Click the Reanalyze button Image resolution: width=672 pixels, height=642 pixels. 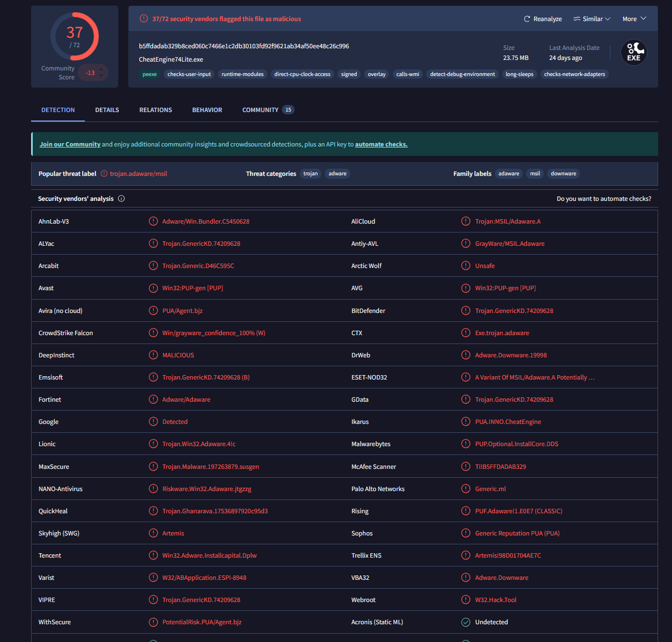(x=543, y=19)
